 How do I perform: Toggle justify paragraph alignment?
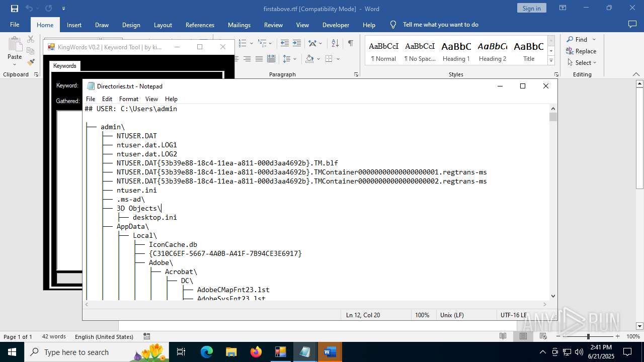(x=259, y=59)
